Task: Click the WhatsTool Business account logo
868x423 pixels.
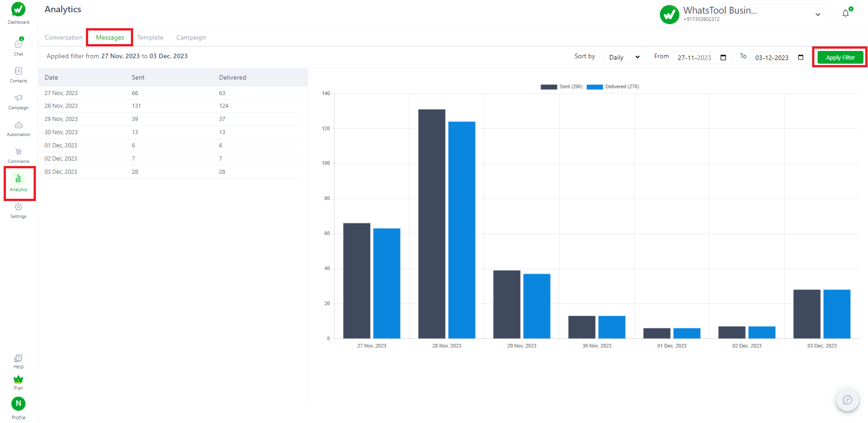Action: 669,15
